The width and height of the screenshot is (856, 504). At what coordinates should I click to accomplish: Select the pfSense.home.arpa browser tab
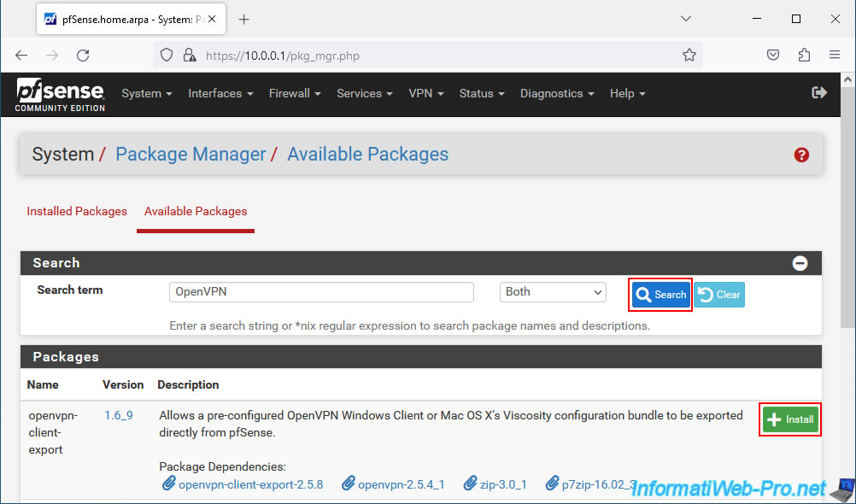pos(131,19)
